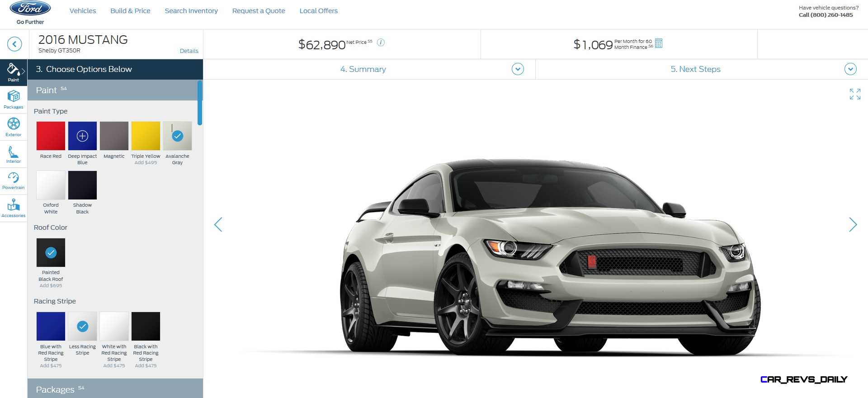Select the Avalanche Gray paint checkmark
The image size is (868, 398).
[x=177, y=136]
